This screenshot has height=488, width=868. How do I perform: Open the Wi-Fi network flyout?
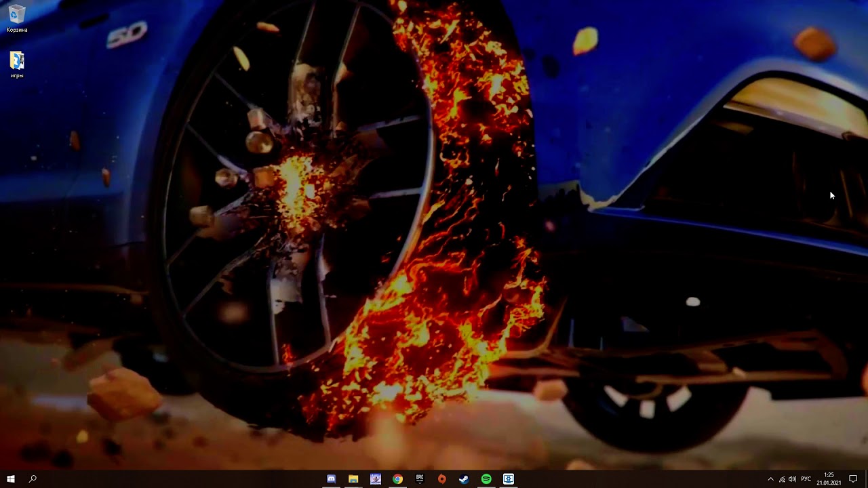[x=782, y=479]
